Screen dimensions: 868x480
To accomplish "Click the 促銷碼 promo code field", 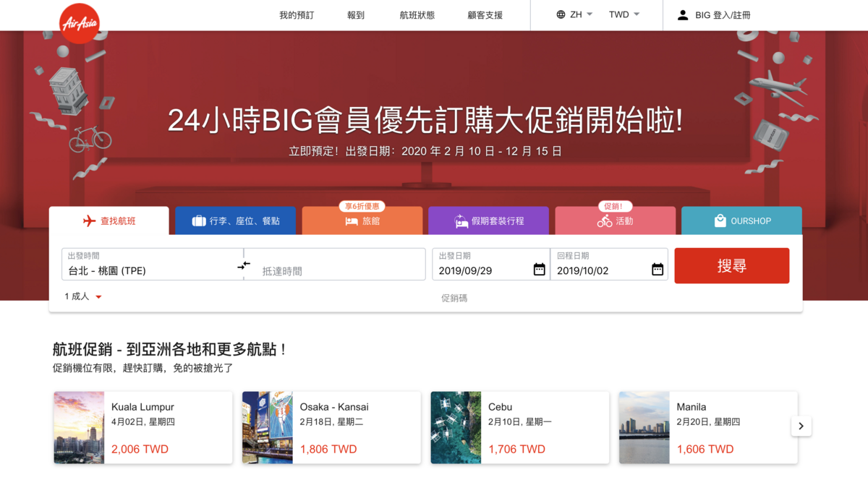I will (454, 298).
